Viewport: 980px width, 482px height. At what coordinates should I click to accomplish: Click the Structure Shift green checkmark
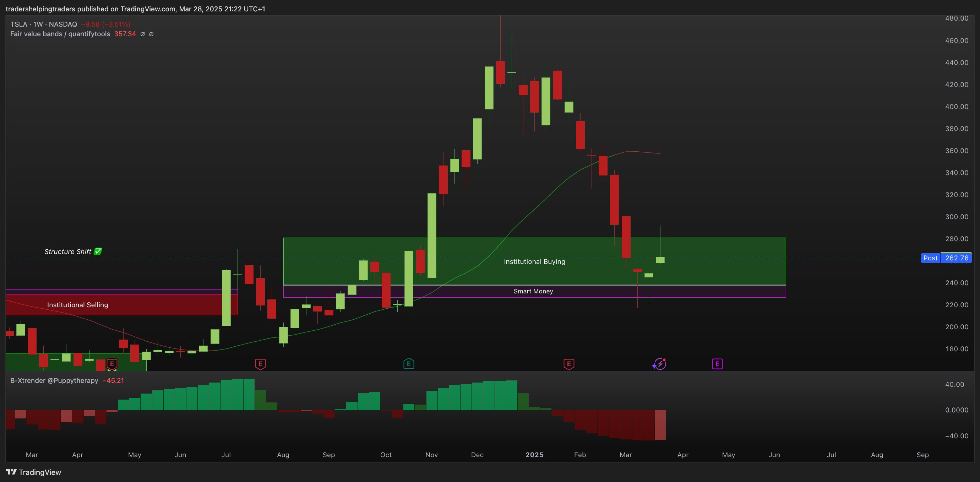(x=98, y=251)
